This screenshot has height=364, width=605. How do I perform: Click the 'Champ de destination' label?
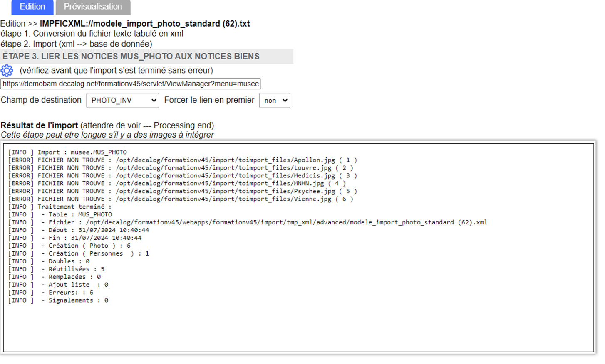coord(41,100)
